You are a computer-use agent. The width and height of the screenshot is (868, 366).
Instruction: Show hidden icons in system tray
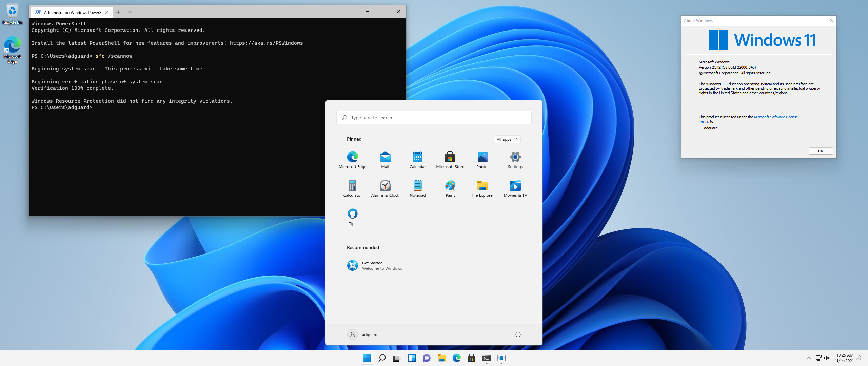(x=809, y=358)
